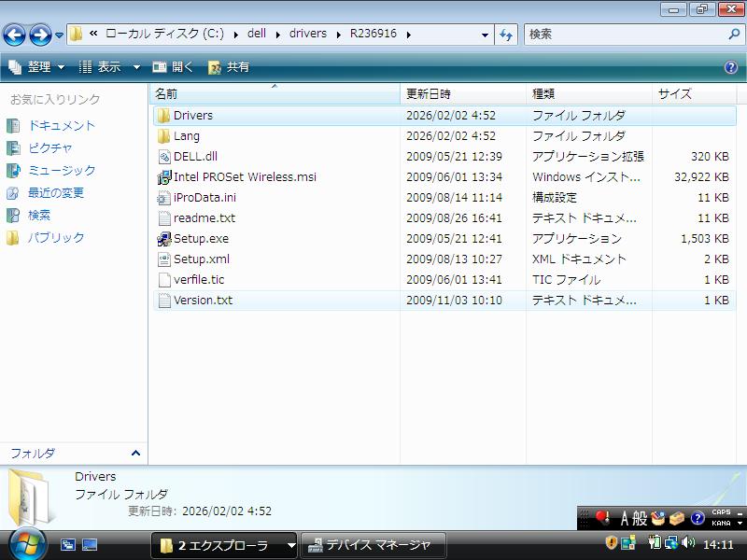Expand arrow after drivers breadcrumb
747x560 pixels.
click(x=339, y=35)
